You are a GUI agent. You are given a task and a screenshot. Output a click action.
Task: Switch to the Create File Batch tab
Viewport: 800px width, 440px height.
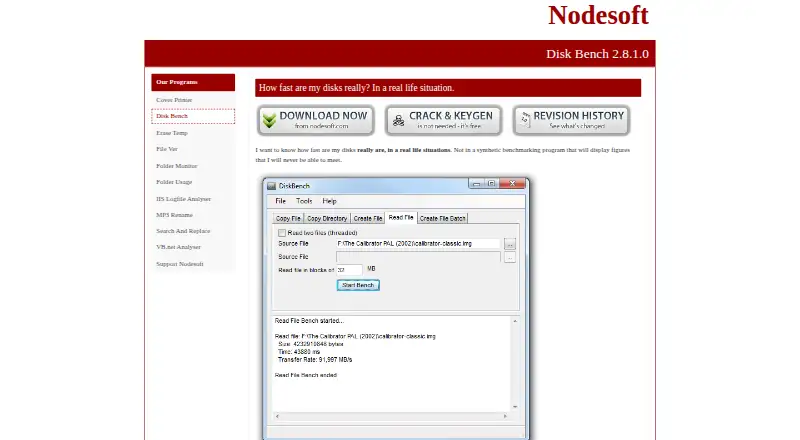[442, 218]
